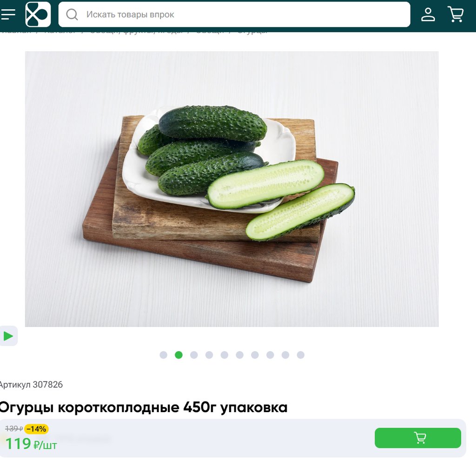Select the eighth carousel dot
The width and height of the screenshot is (476, 460).
pyautogui.click(x=270, y=355)
